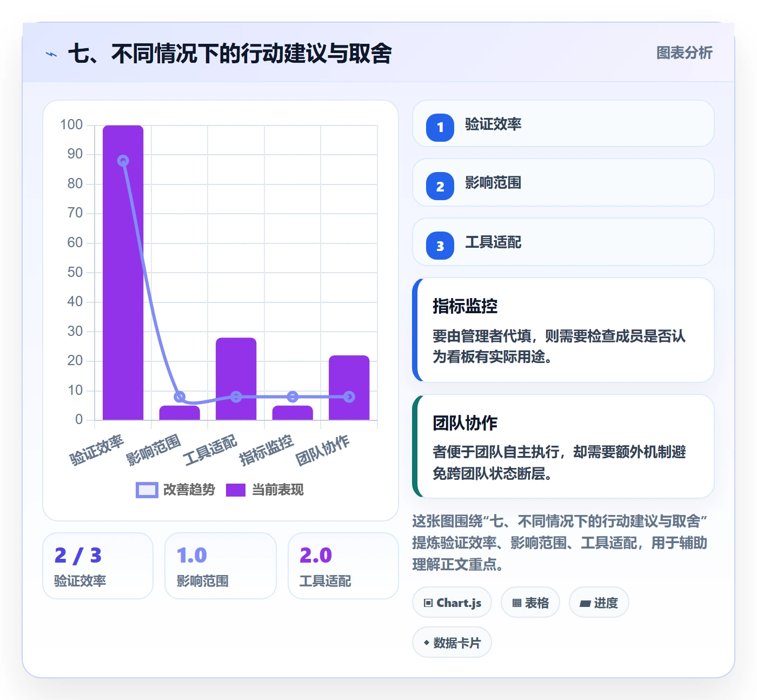The width and height of the screenshot is (757, 700).
Task: Click the 表格 tag
Action: [x=530, y=603]
